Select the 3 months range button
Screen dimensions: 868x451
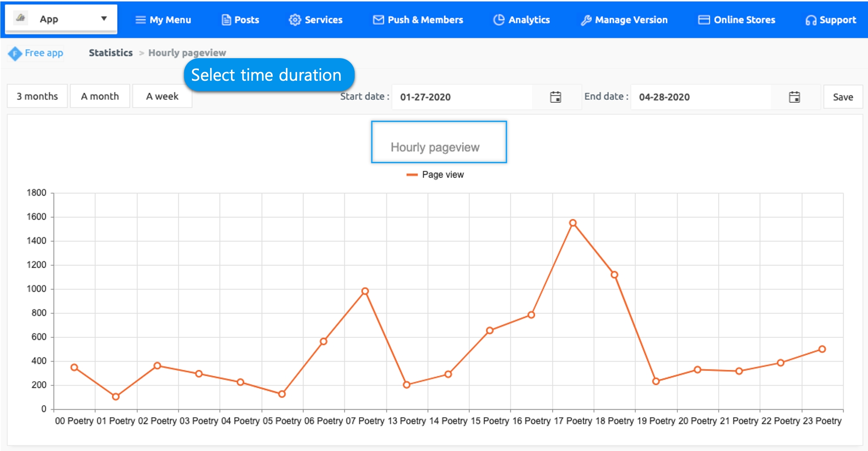point(37,96)
